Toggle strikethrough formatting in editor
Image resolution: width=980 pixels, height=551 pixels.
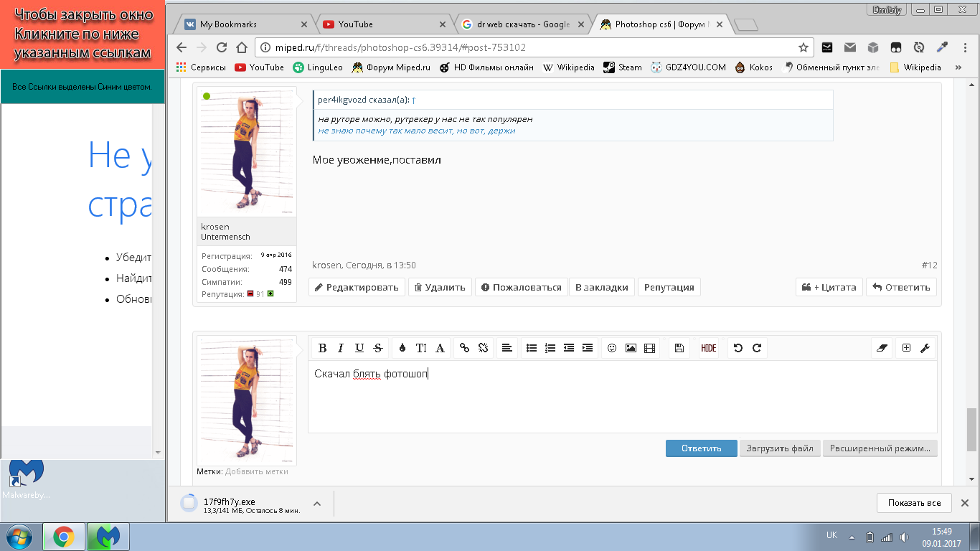pyautogui.click(x=378, y=348)
